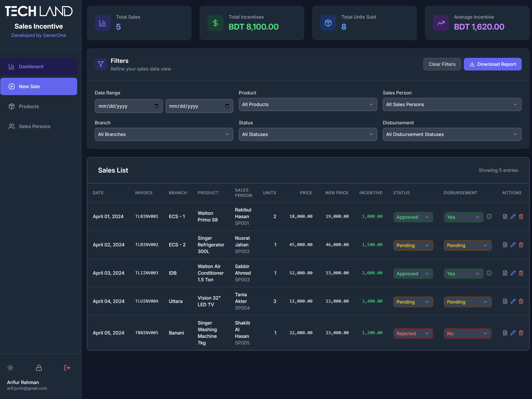Screen dimensions: 532x399
Task: Toggle light/dark theme sun icon
Action: click(10, 367)
